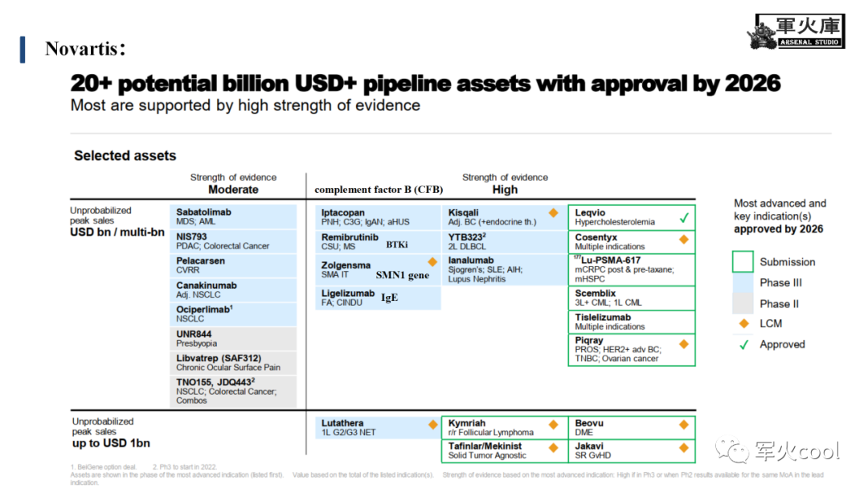The image size is (868, 489).
Task: Click the SMN1 gene annotation
Action: tap(403, 275)
